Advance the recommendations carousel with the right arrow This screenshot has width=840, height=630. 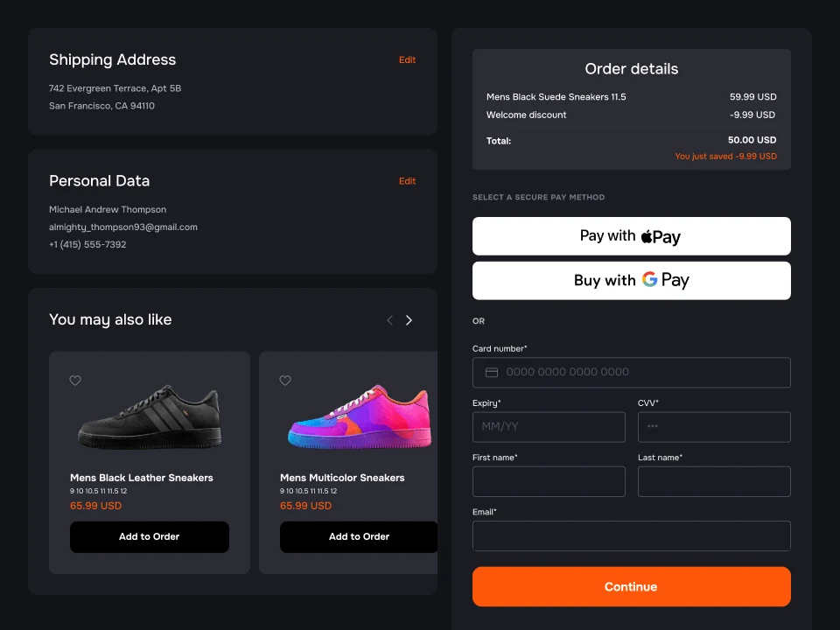coord(409,320)
